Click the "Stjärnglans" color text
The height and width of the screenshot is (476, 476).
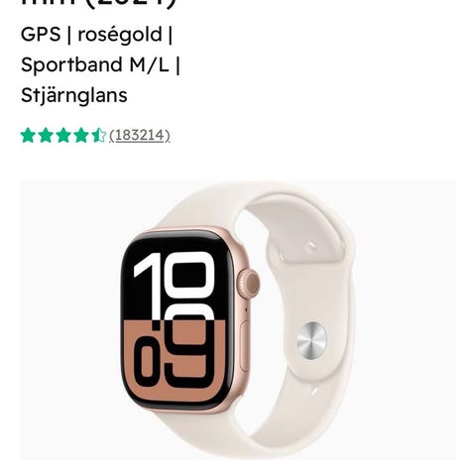coord(74,95)
